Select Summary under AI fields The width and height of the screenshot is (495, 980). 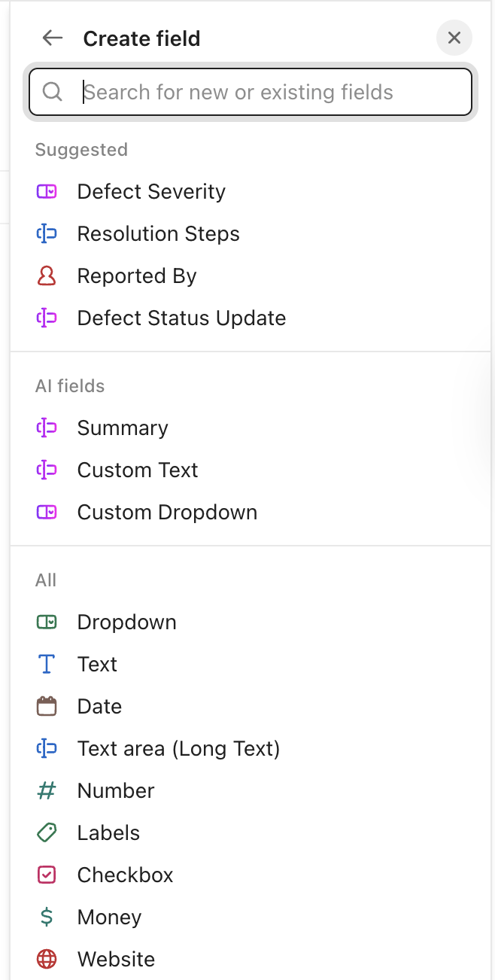tap(122, 428)
